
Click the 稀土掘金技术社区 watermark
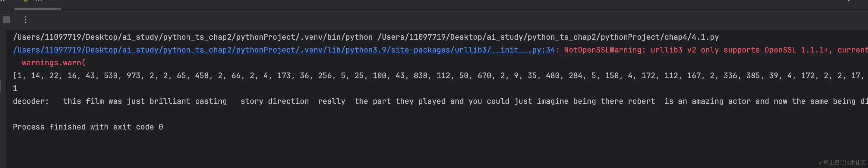point(842,163)
